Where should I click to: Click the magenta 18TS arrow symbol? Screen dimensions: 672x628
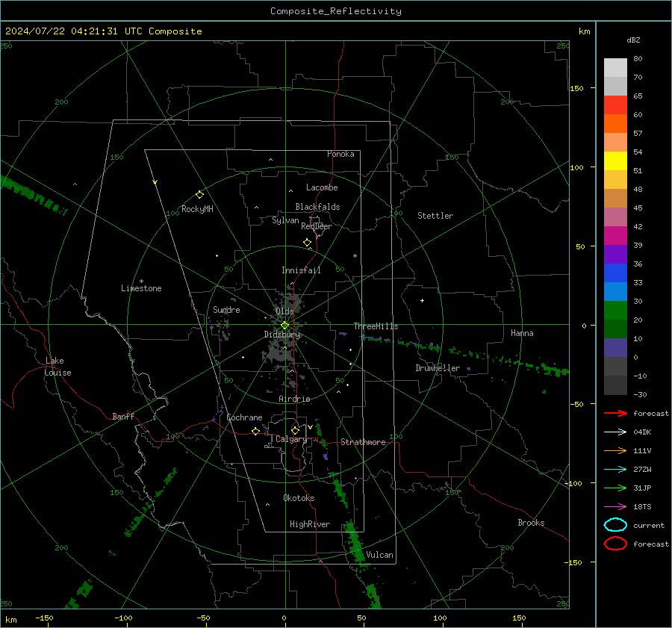coord(615,507)
